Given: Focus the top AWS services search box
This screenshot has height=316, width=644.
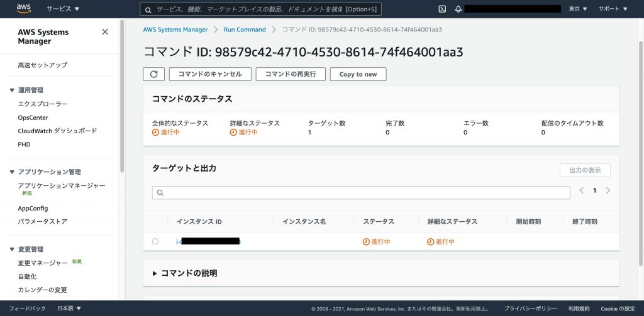Looking at the screenshot, I should coord(261,9).
